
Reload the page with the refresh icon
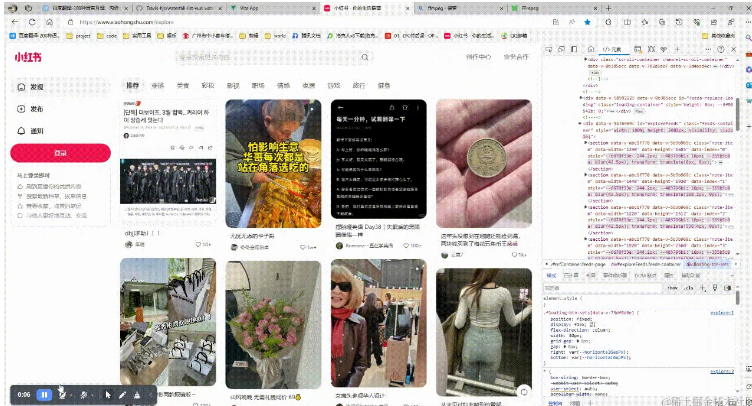[x=32, y=22]
